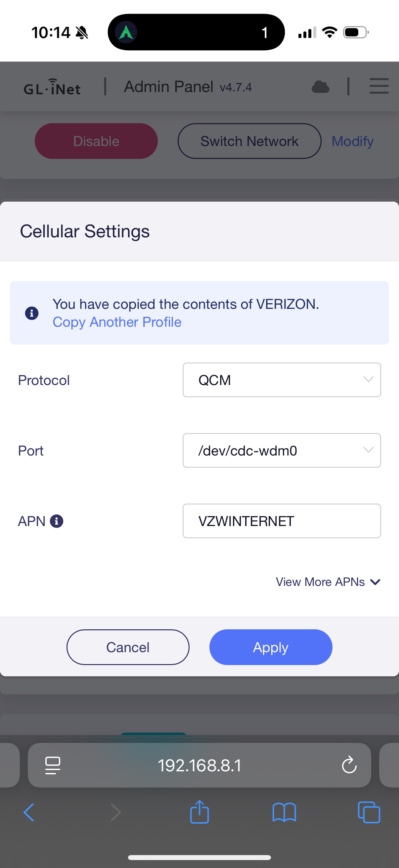The height and width of the screenshot is (868, 399).
Task: Cancel the Cellular Settings dialog
Action: (x=128, y=647)
